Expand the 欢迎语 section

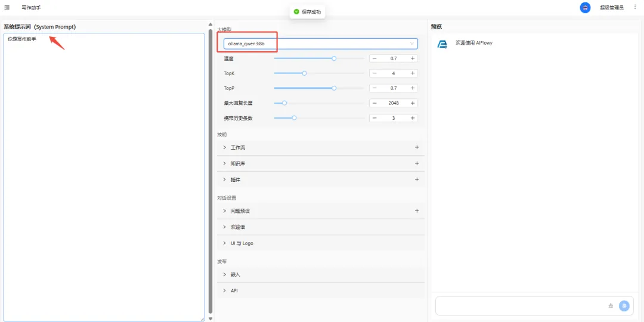pos(237,227)
